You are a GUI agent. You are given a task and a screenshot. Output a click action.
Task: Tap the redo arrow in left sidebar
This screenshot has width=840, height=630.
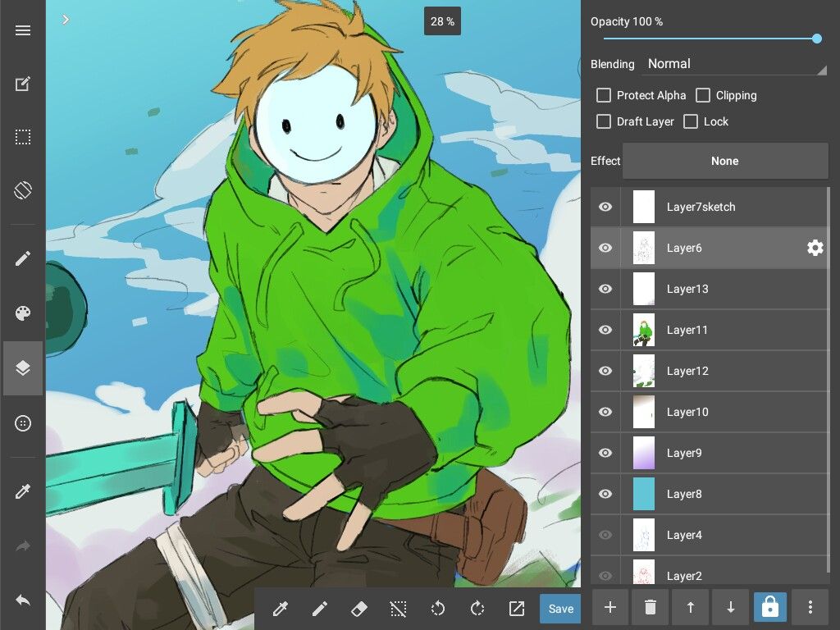22,546
